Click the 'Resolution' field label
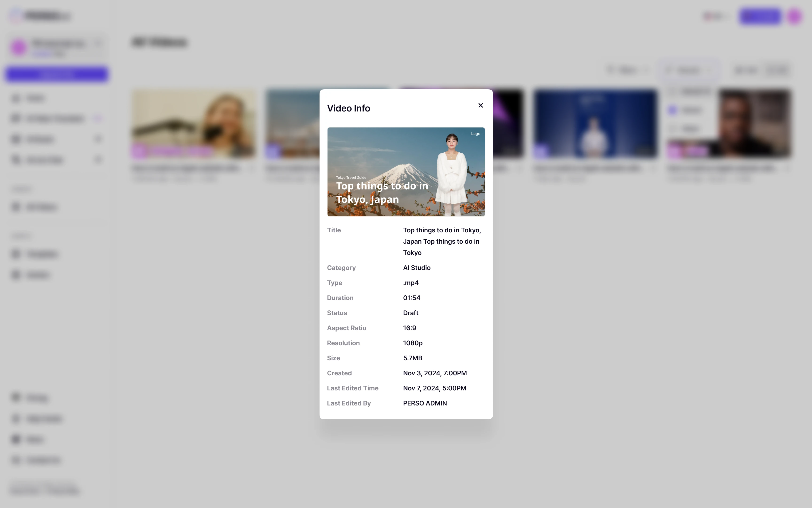812x508 pixels. pyautogui.click(x=343, y=343)
